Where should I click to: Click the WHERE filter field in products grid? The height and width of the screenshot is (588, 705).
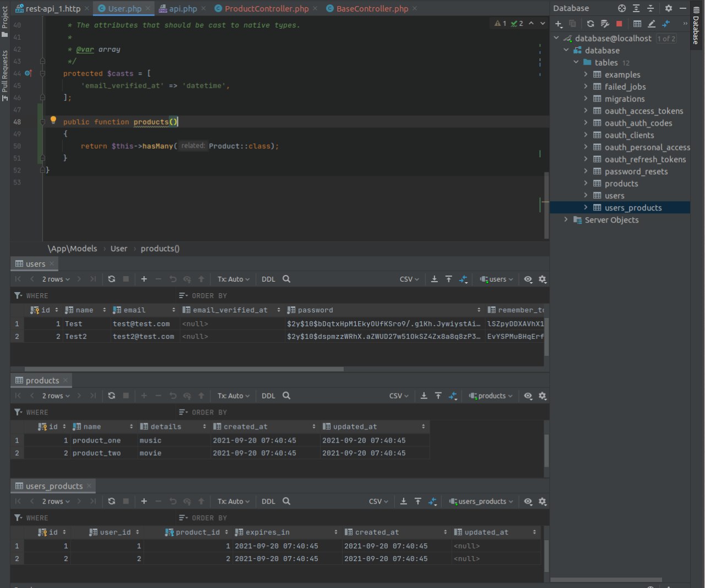point(99,412)
